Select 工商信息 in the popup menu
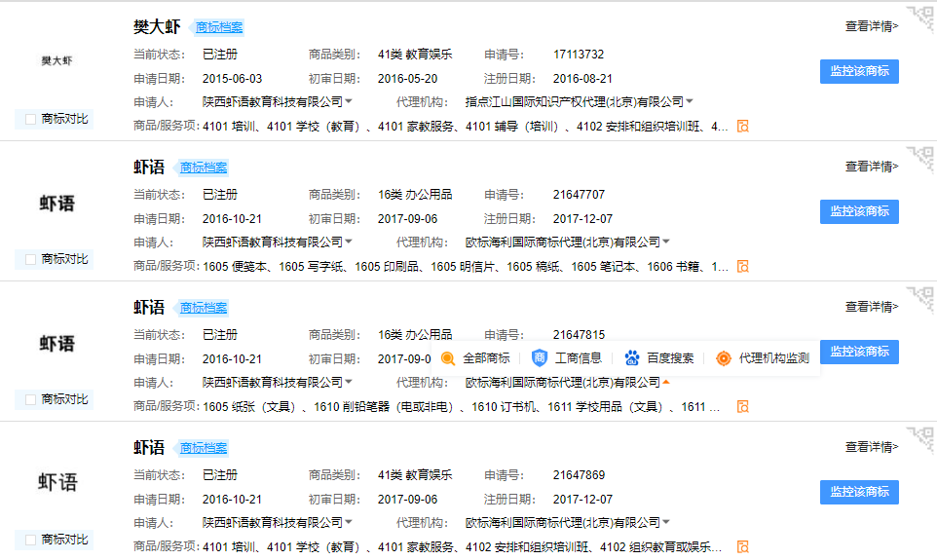937x560 pixels. [x=578, y=358]
